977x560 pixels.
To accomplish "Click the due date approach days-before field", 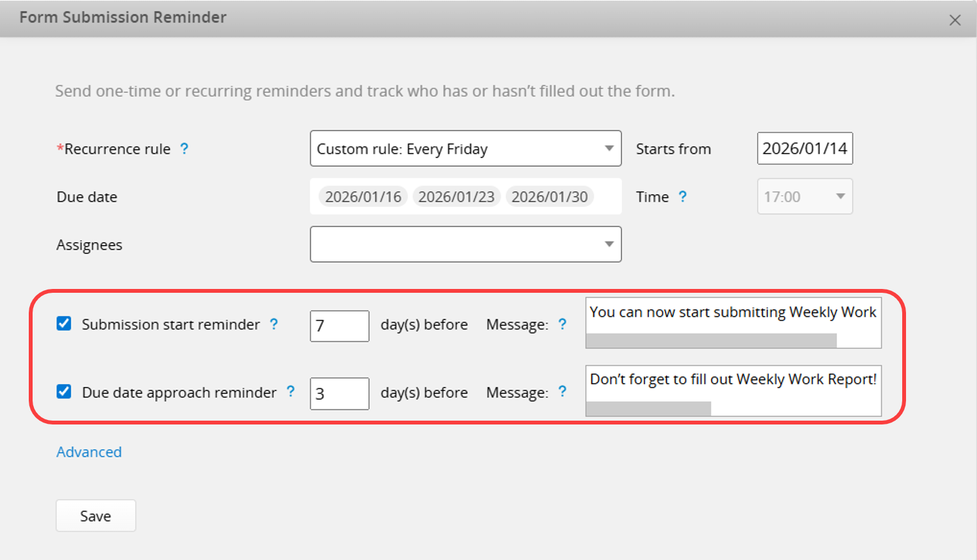I will [339, 393].
